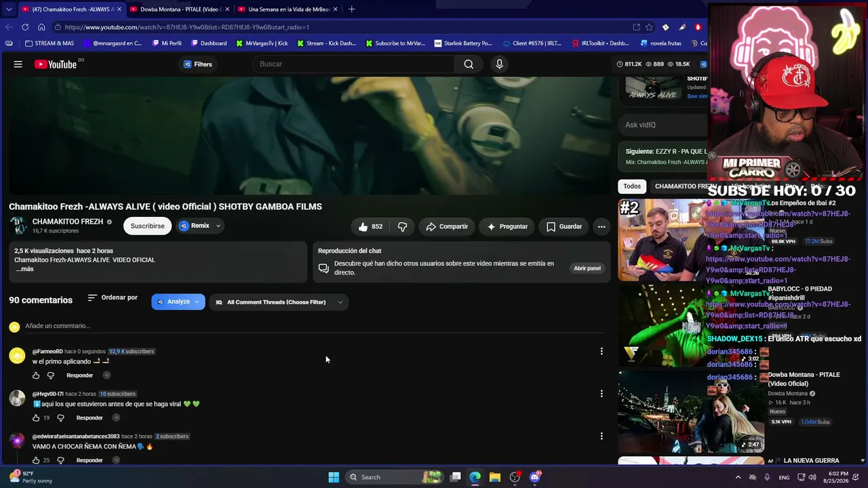Click the Preguntar button
The image size is (868, 488).
(x=507, y=226)
